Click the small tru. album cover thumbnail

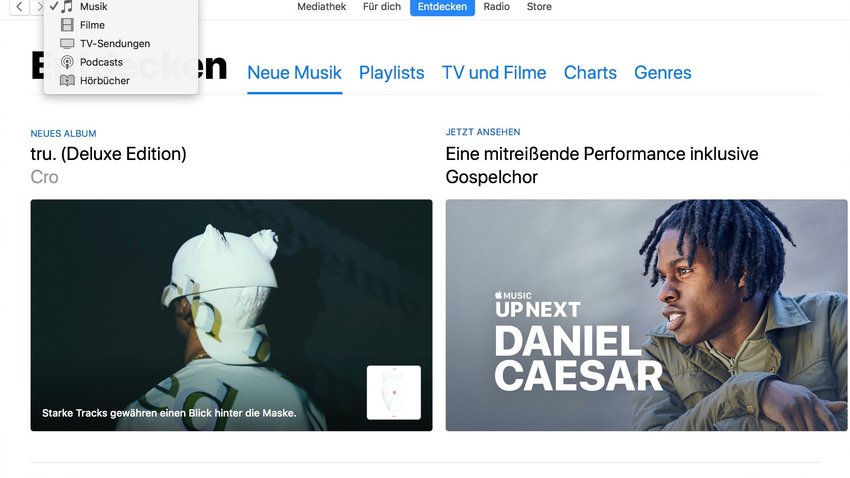394,392
